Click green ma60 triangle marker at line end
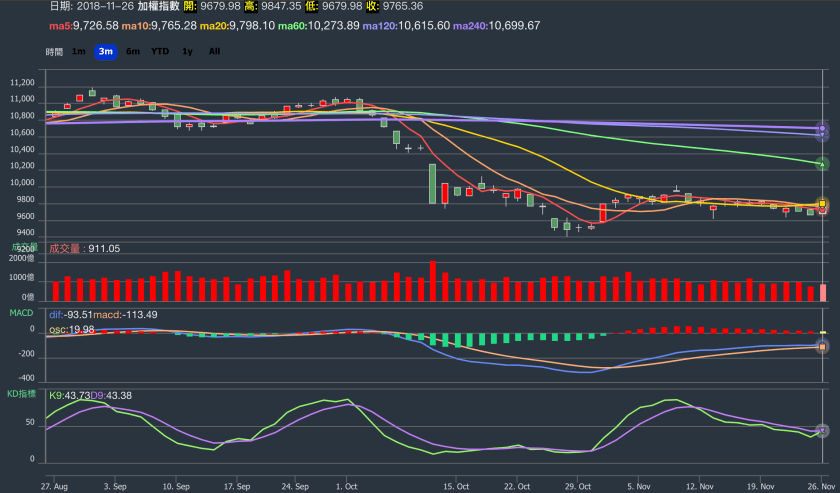Screen dimensions: 840x493 822,163
